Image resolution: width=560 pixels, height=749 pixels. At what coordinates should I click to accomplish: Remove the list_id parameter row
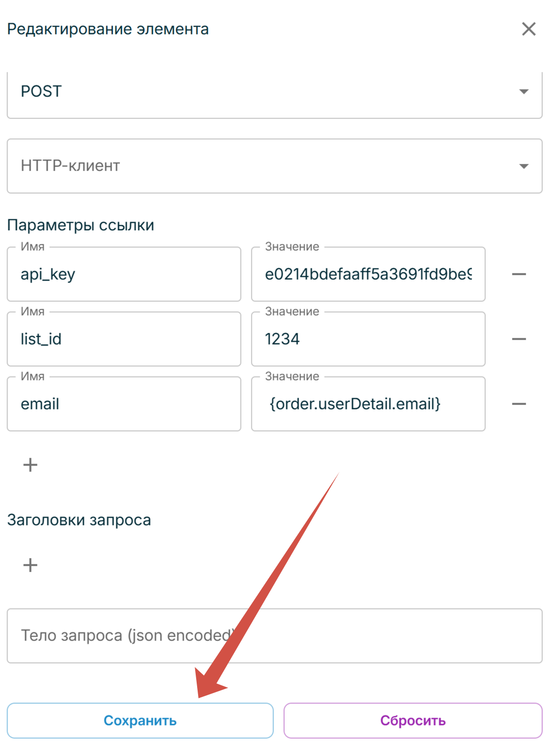(519, 339)
